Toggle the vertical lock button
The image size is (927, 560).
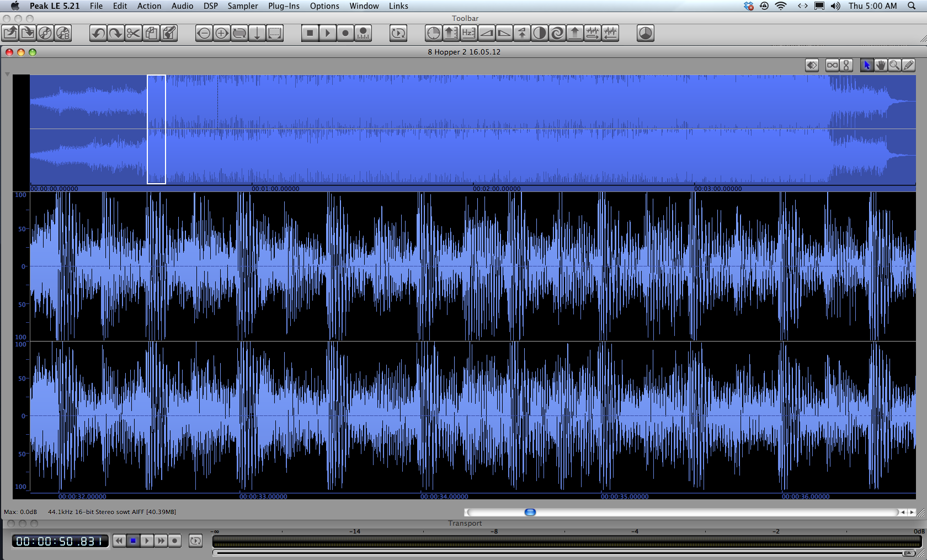(846, 66)
